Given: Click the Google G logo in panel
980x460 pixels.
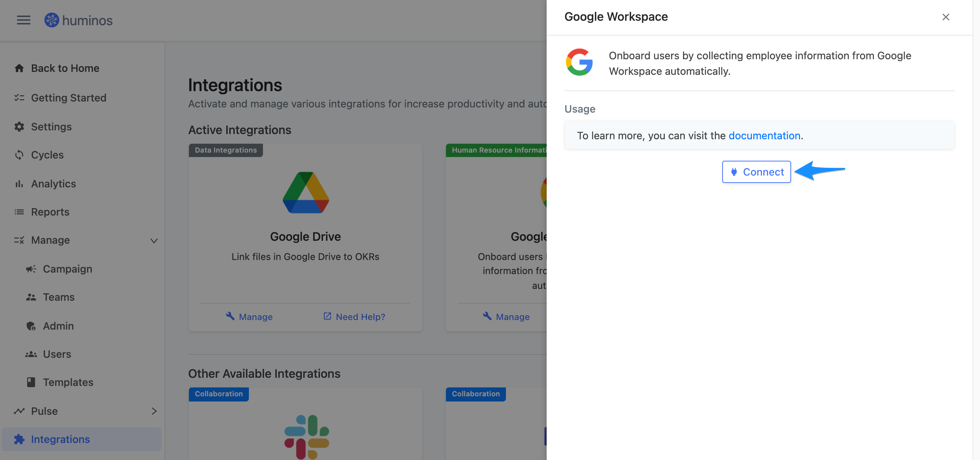Looking at the screenshot, I should [579, 62].
